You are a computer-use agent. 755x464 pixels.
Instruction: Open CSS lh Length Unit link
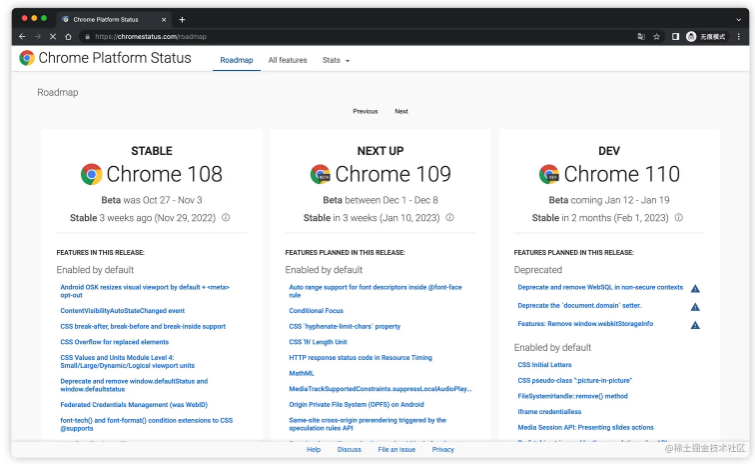pyautogui.click(x=318, y=342)
